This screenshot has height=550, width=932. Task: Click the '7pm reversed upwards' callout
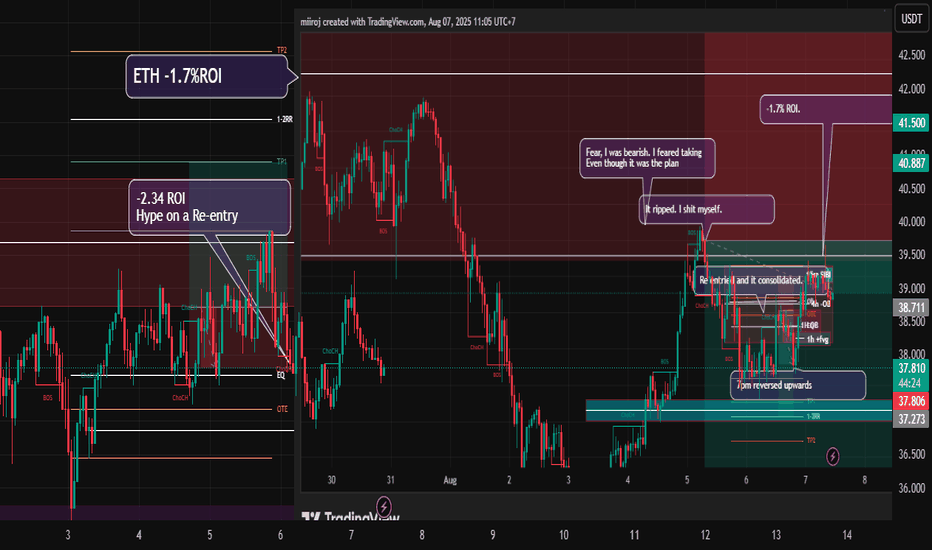pyautogui.click(x=798, y=385)
